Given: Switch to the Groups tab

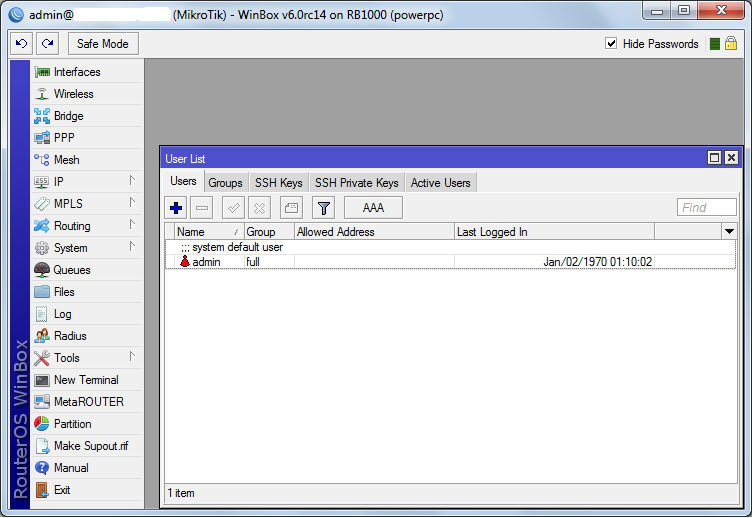Looking at the screenshot, I should [x=226, y=183].
